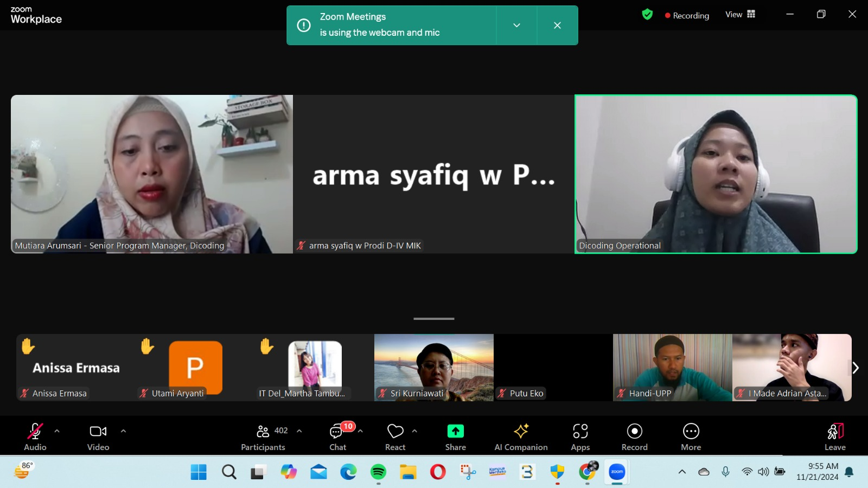
Task: Select Sri Kurniawati video tile
Action: 434,368
